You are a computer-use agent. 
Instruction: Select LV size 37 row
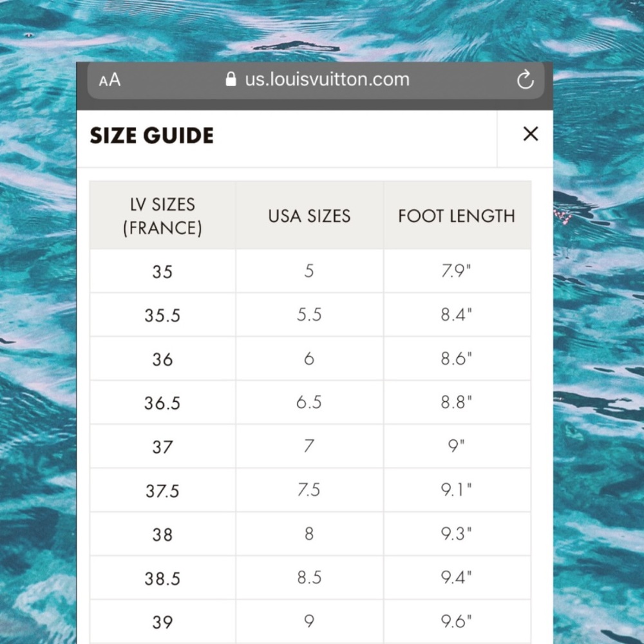(162, 446)
